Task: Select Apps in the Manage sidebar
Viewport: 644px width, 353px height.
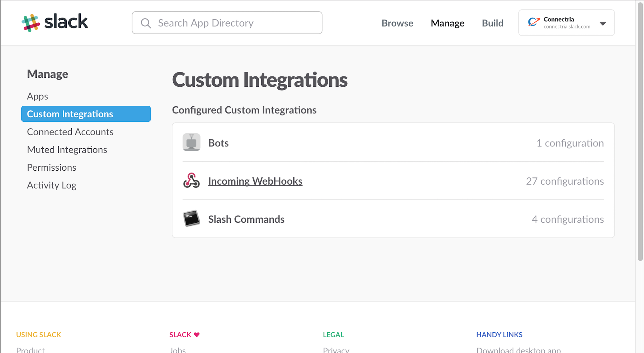Action: point(37,96)
